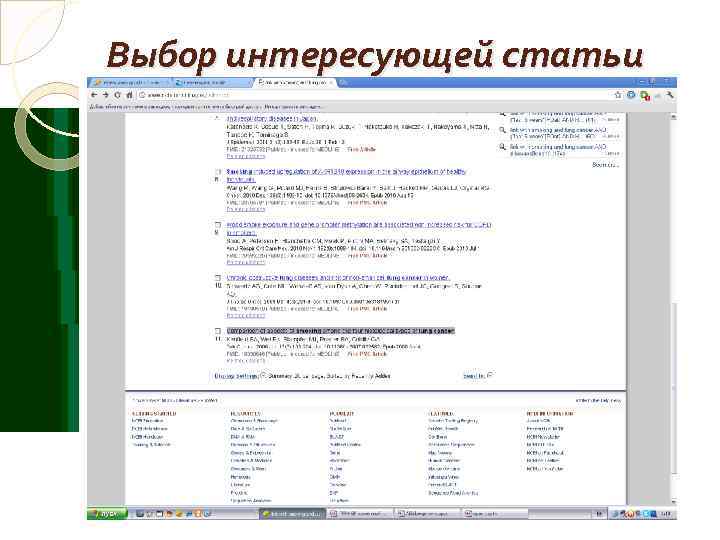The height and width of the screenshot is (540, 720).
Task: Open a new browser tab with plus button
Action: pos(343,82)
